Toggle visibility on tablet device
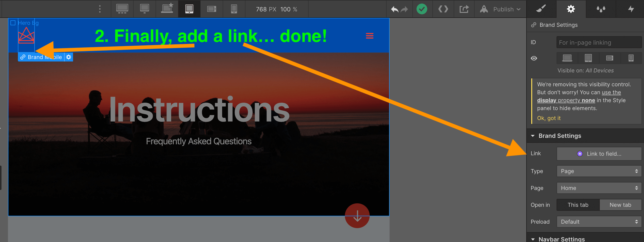 [588, 58]
